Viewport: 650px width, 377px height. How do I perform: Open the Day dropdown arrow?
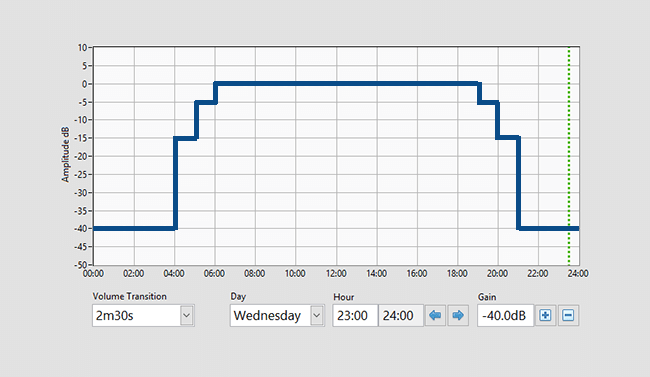click(x=317, y=316)
